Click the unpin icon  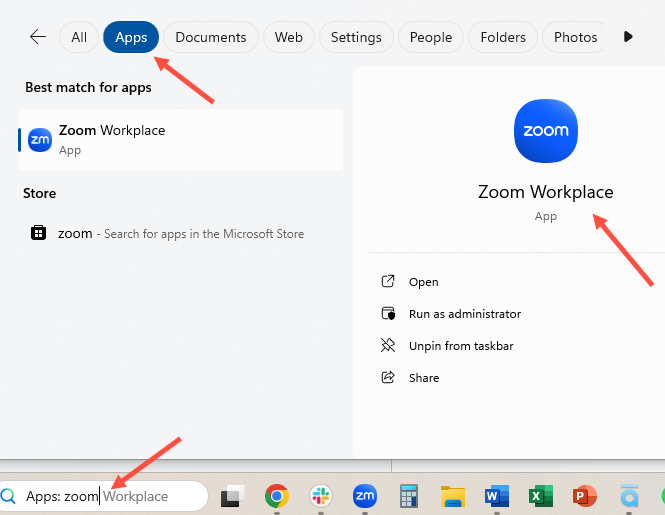point(388,345)
